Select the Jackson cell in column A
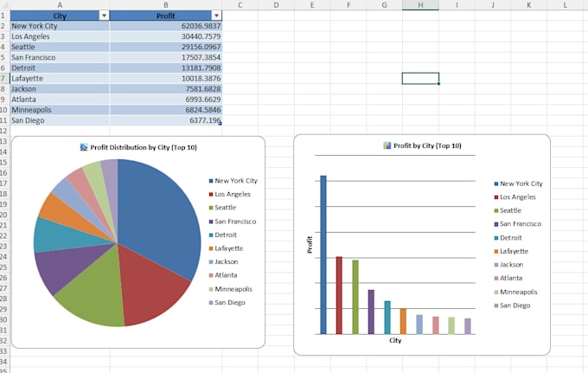588x373 pixels. coord(60,89)
